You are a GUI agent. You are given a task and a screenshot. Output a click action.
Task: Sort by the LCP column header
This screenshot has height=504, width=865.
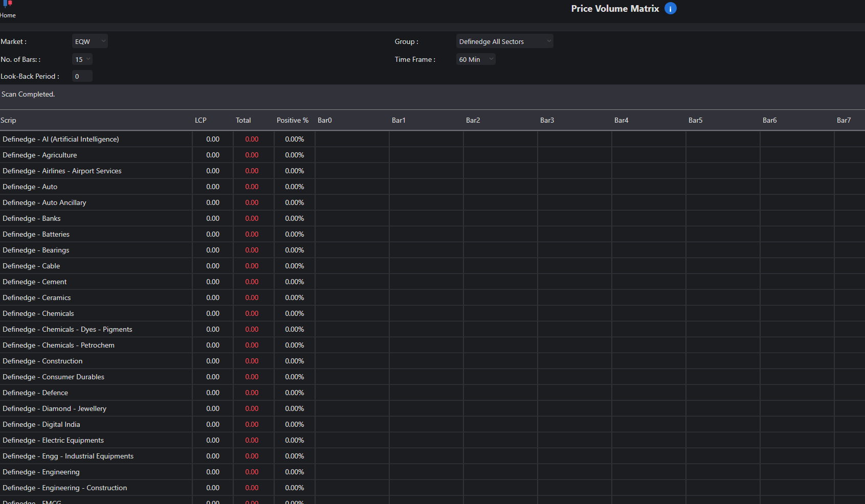coord(201,120)
